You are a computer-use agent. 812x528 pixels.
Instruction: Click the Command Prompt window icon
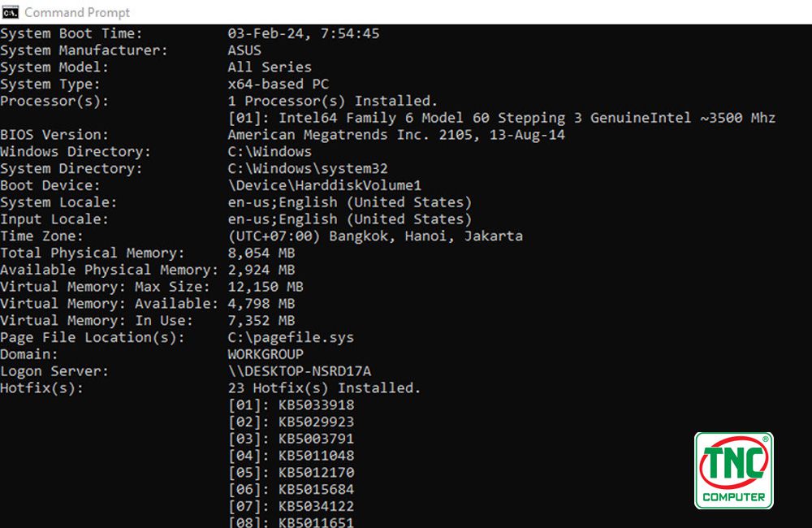[10, 12]
